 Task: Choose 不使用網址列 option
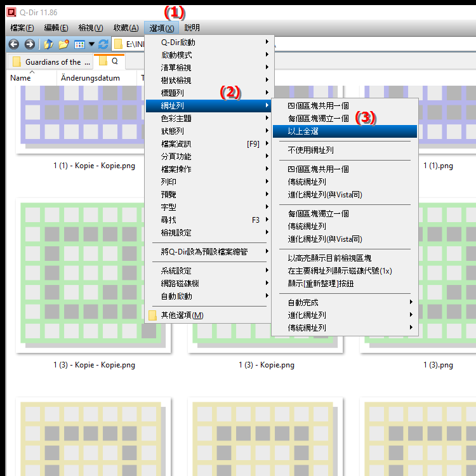click(345, 150)
